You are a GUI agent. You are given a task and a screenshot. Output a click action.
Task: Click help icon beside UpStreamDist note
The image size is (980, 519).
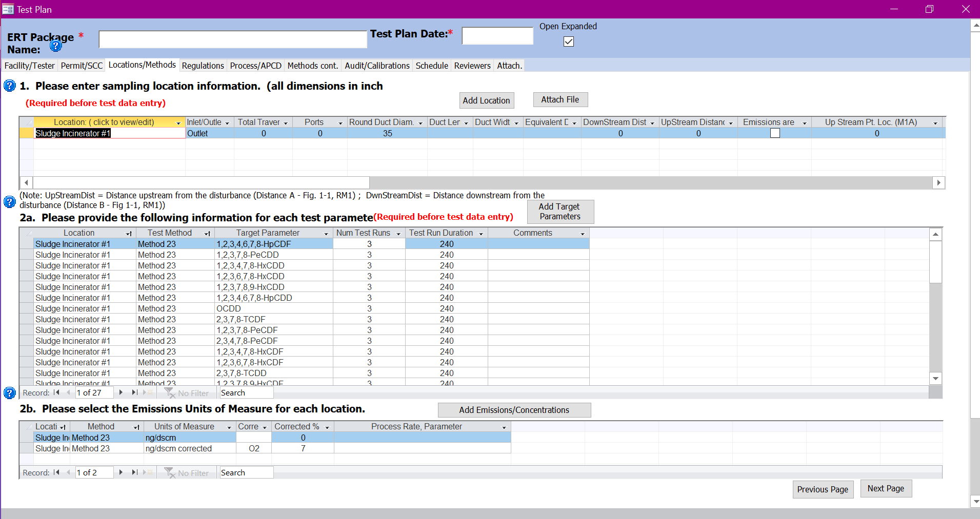click(10, 202)
